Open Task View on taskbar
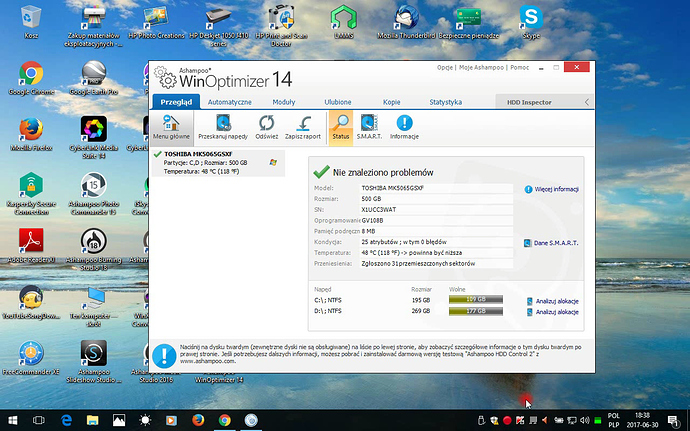690x431 pixels. pyautogui.click(x=39, y=420)
